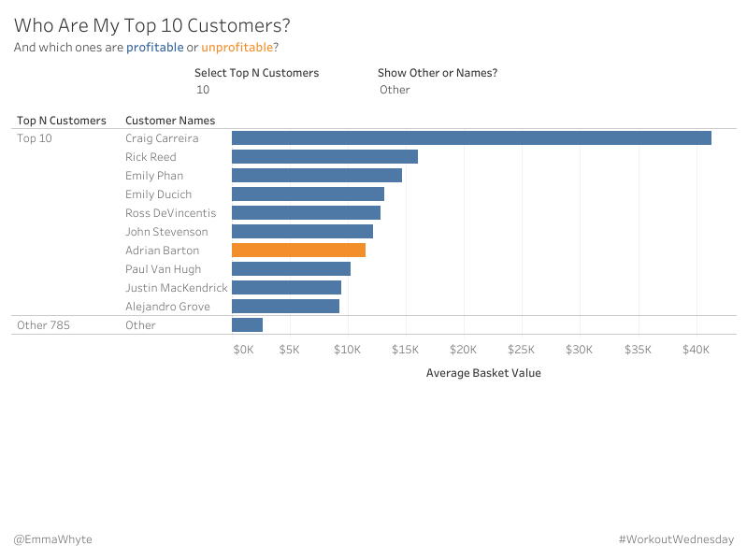The height and width of the screenshot is (560, 747).
Task: Click Craig Carreira's bar
Action: click(471, 138)
